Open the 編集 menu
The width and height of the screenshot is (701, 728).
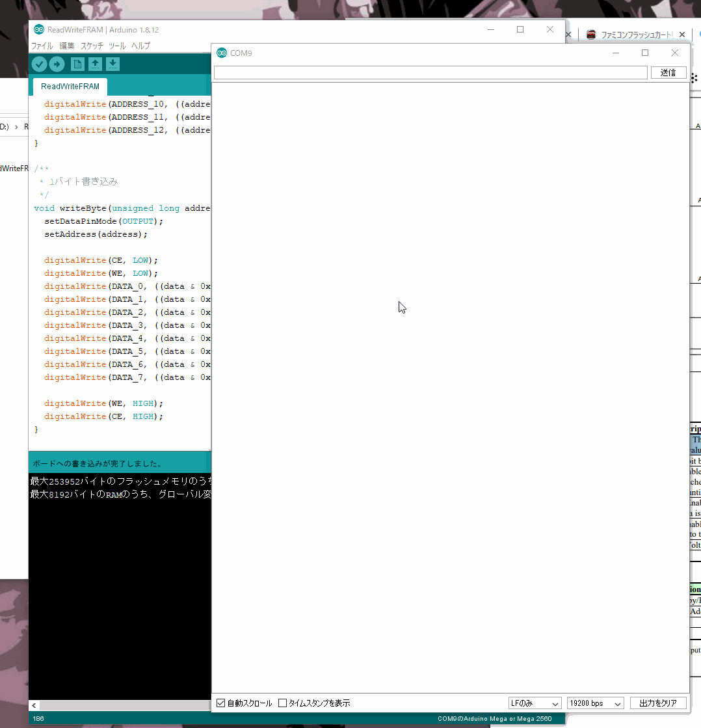(66, 46)
